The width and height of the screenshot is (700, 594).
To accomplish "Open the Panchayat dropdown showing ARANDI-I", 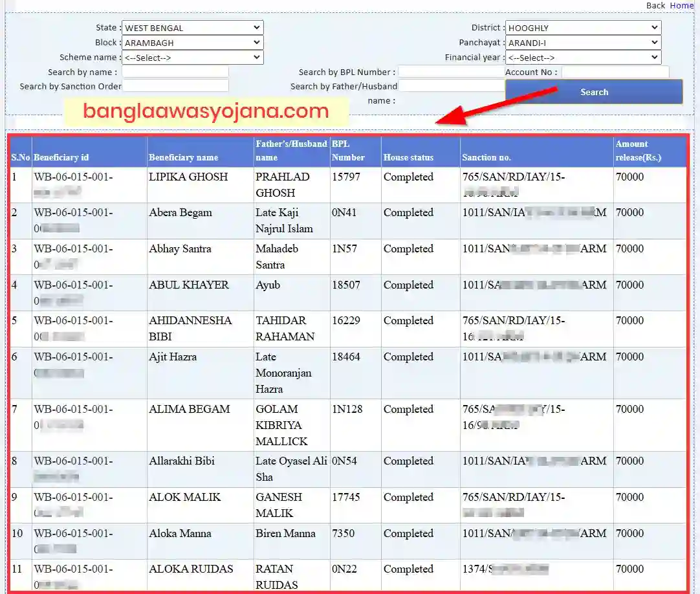I will (583, 43).
